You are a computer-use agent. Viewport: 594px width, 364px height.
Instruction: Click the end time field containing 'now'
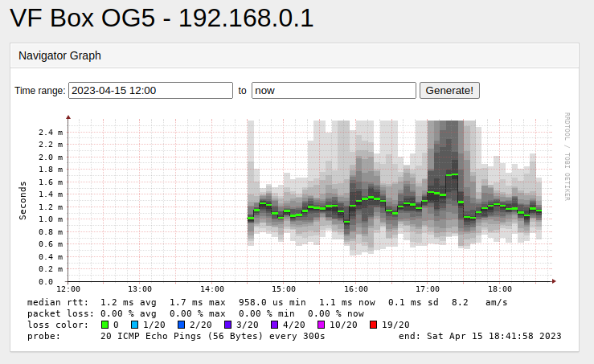pyautogui.click(x=334, y=91)
